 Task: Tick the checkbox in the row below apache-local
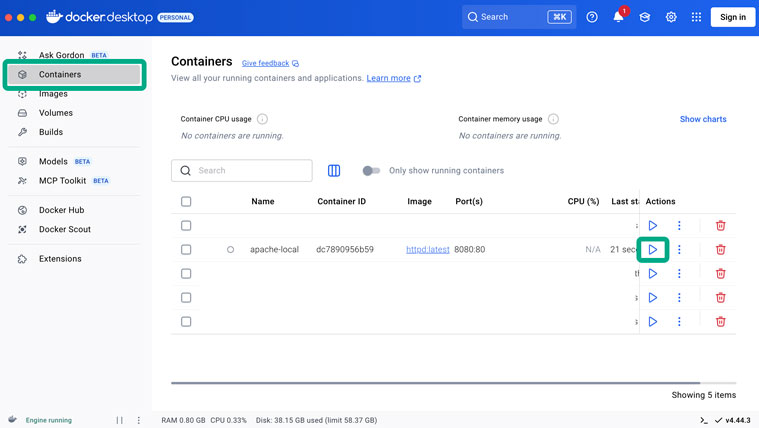coord(186,274)
